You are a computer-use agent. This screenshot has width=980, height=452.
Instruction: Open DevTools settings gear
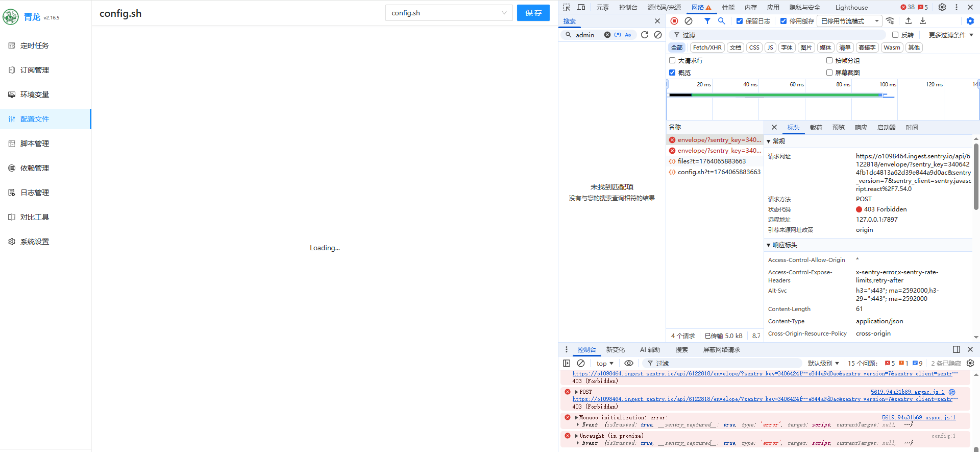[942, 7]
